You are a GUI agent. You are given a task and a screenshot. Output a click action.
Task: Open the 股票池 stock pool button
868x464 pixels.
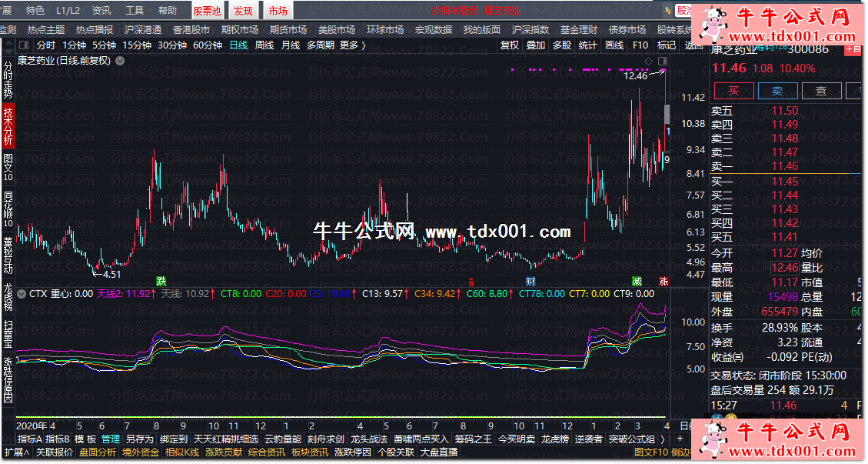pos(207,11)
